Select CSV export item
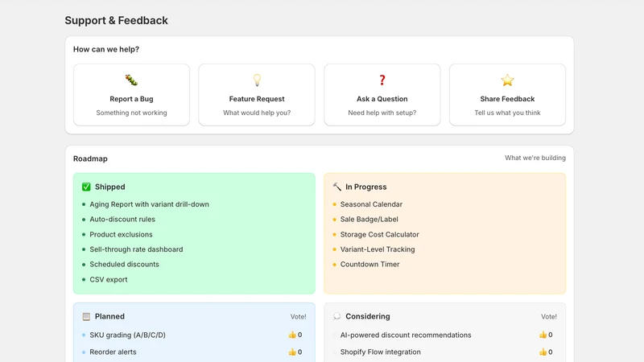 click(x=109, y=279)
